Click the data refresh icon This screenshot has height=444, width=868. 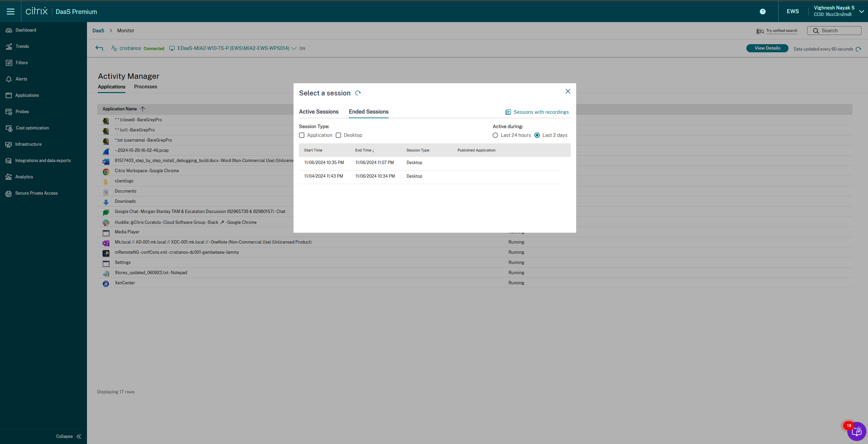point(858,49)
